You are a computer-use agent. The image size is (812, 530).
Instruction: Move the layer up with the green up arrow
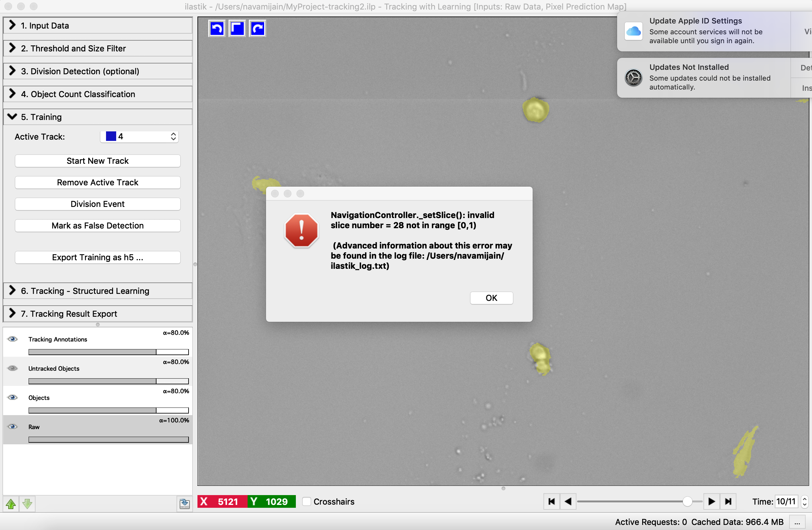pos(11,503)
